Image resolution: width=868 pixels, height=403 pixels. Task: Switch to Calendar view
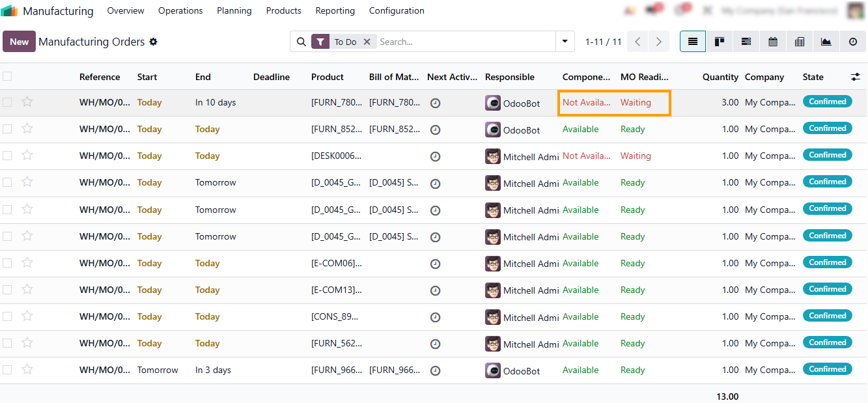(773, 42)
